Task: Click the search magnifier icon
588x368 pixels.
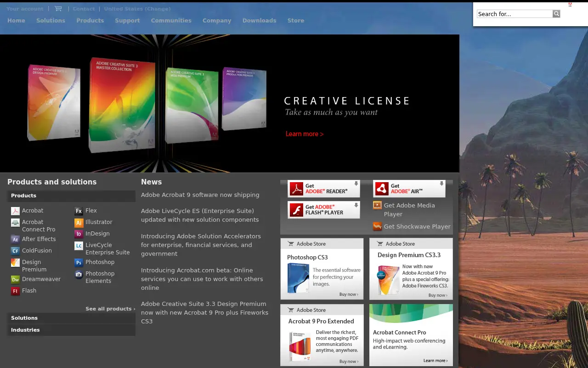Action: pos(556,14)
